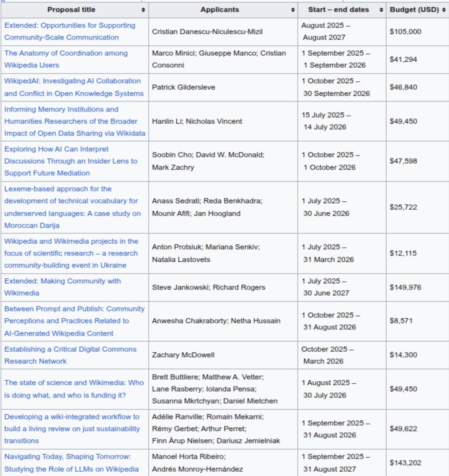This screenshot has height=476, width=449.
Task: Select date cell 1 October 2025 – 31 August 2026
Action: click(x=342, y=321)
